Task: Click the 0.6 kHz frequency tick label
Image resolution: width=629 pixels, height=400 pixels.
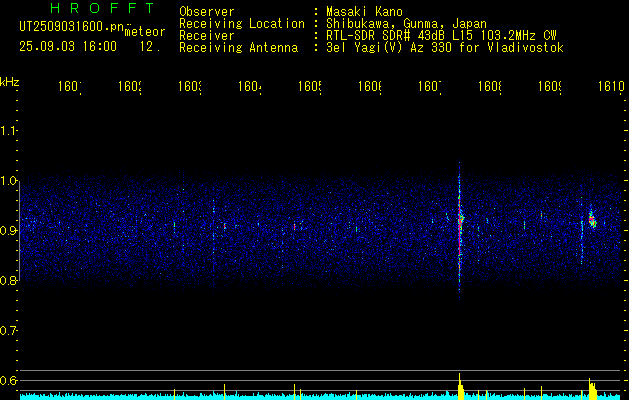Action: coord(8,380)
